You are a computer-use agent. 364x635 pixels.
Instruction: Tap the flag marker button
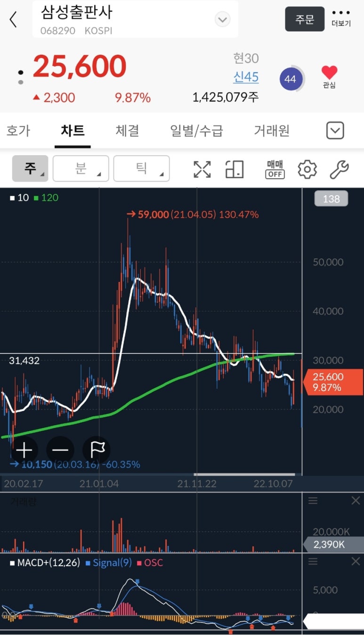coord(97,450)
